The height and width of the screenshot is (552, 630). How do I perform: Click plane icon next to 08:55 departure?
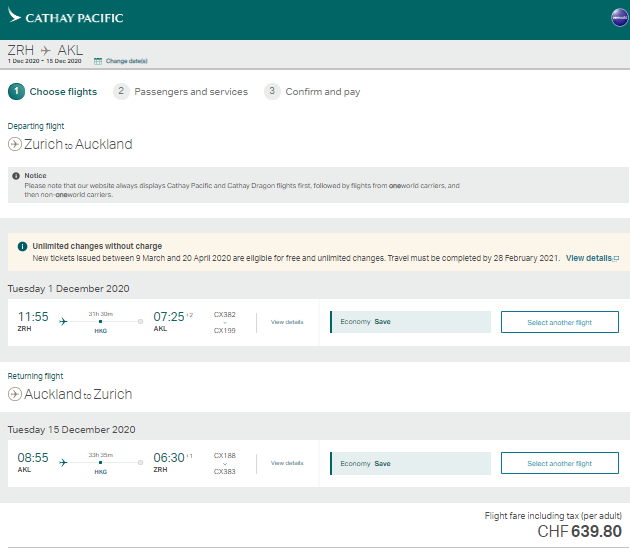pyautogui.click(x=63, y=462)
